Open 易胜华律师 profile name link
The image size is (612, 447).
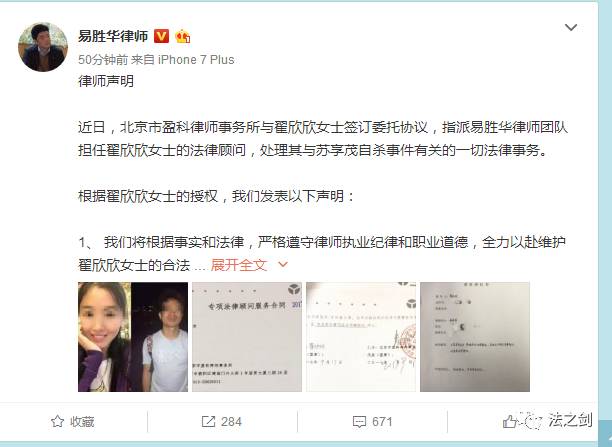click(113, 36)
